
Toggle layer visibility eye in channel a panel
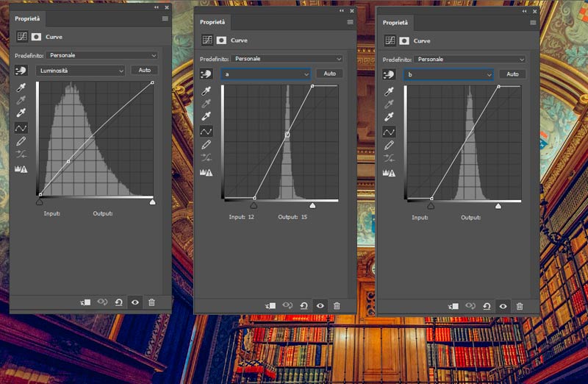click(x=320, y=305)
